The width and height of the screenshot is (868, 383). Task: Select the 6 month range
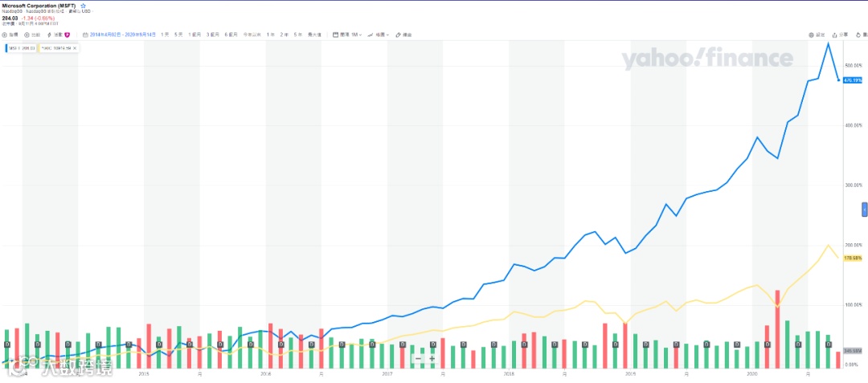(231, 35)
